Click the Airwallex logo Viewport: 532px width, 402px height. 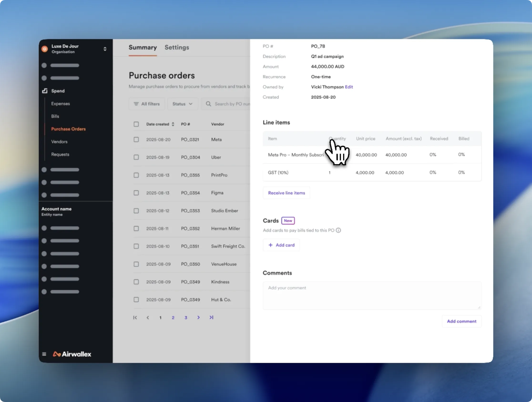coord(72,354)
